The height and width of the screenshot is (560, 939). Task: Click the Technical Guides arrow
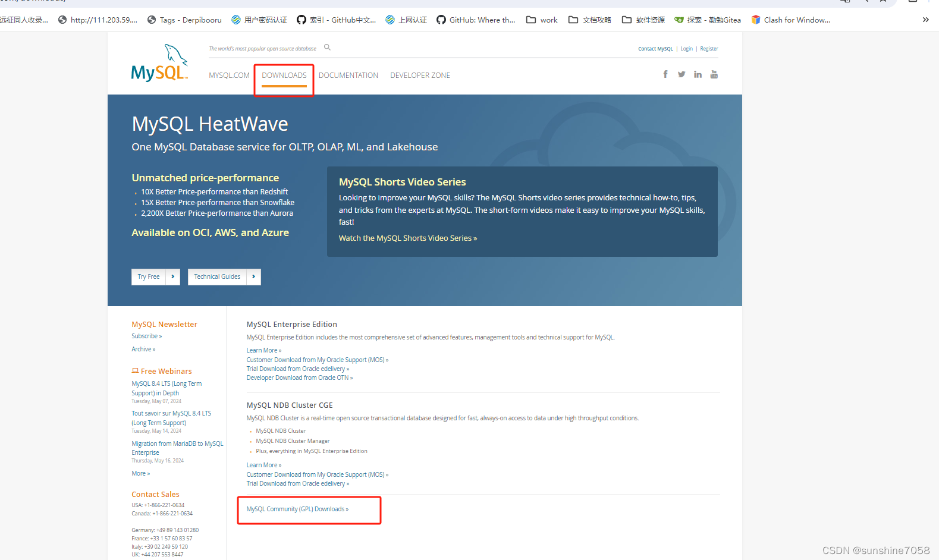point(254,276)
